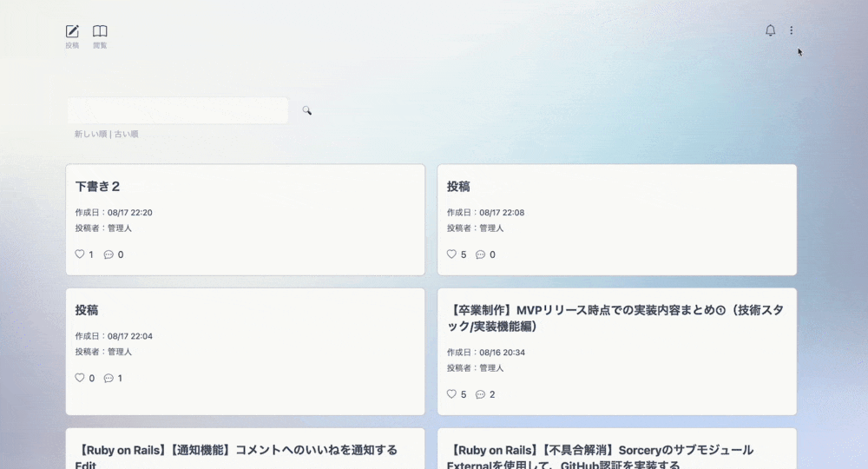Click 投稿者：管理人 on MVPリリース card
868x469 pixels.
[475, 367]
